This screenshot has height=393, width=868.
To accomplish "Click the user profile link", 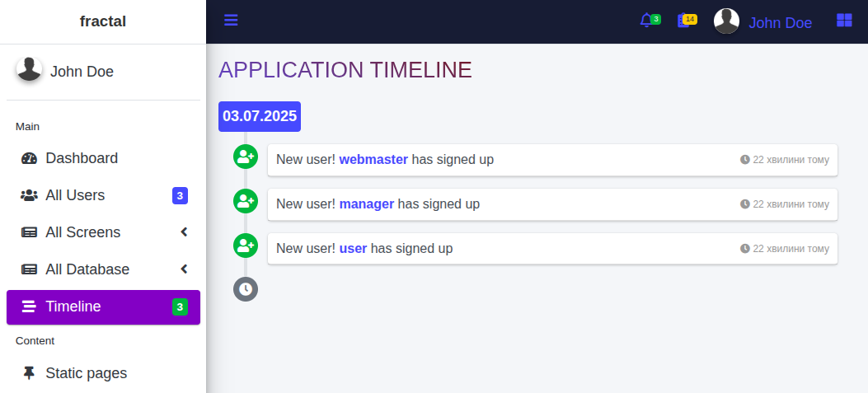I will 353,249.
